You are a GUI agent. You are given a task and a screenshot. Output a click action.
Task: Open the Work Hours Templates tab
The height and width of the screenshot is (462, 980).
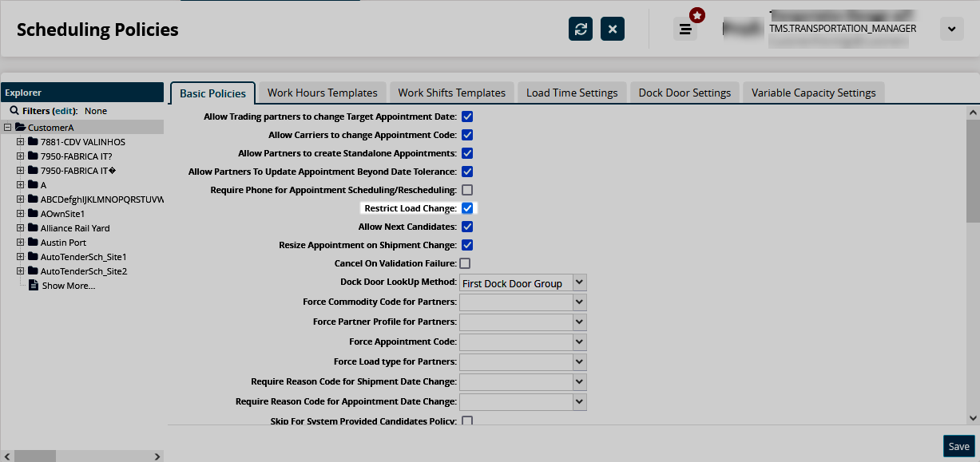click(x=323, y=93)
